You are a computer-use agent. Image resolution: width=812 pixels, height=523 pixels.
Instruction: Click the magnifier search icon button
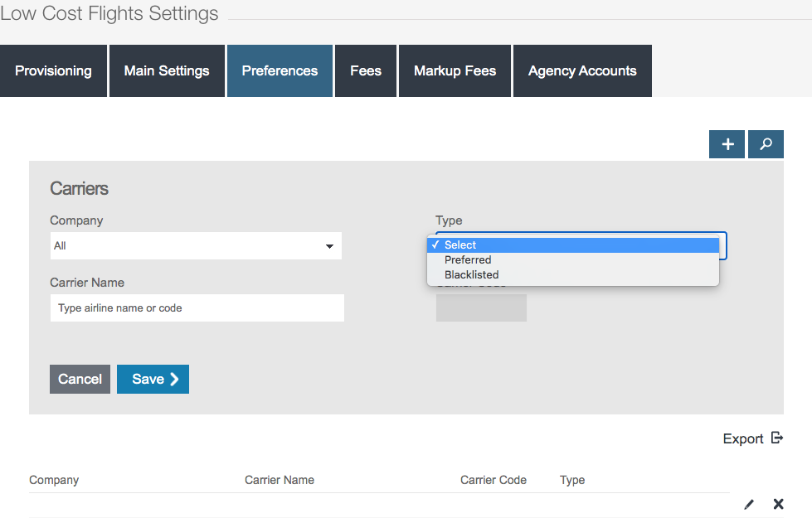[x=766, y=144]
